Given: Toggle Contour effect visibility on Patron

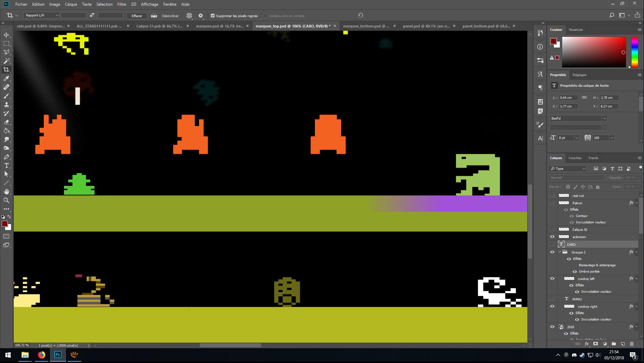Looking at the screenshot, I should (572, 216).
